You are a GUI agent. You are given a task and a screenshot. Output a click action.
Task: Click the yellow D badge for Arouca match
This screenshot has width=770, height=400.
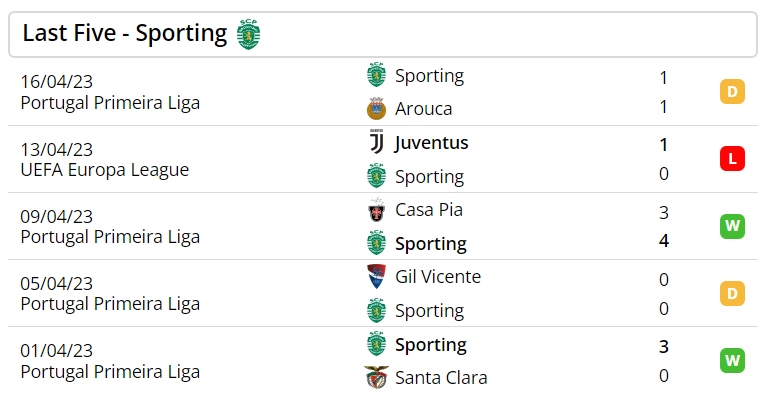pyautogui.click(x=732, y=91)
